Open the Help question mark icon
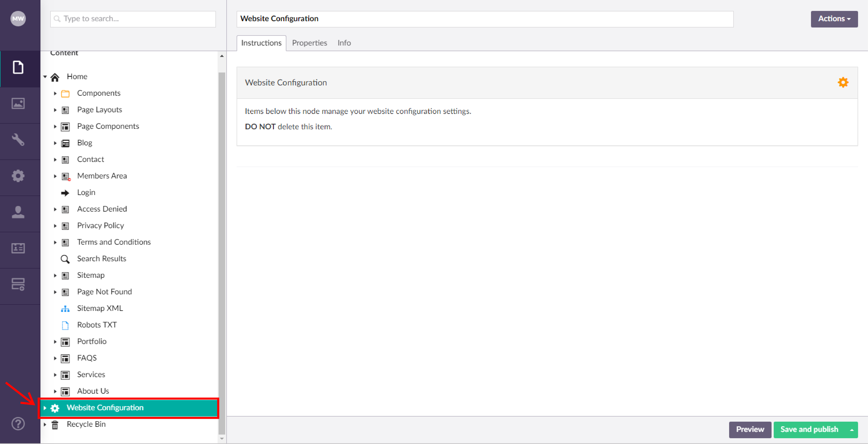The width and height of the screenshot is (868, 444). pyautogui.click(x=18, y=423)
